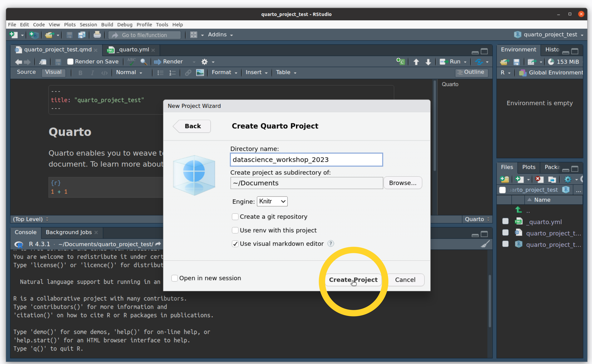Check Use renv with this project
The width and height of the screenshot is (592, 364).
[x=235, y=230]
